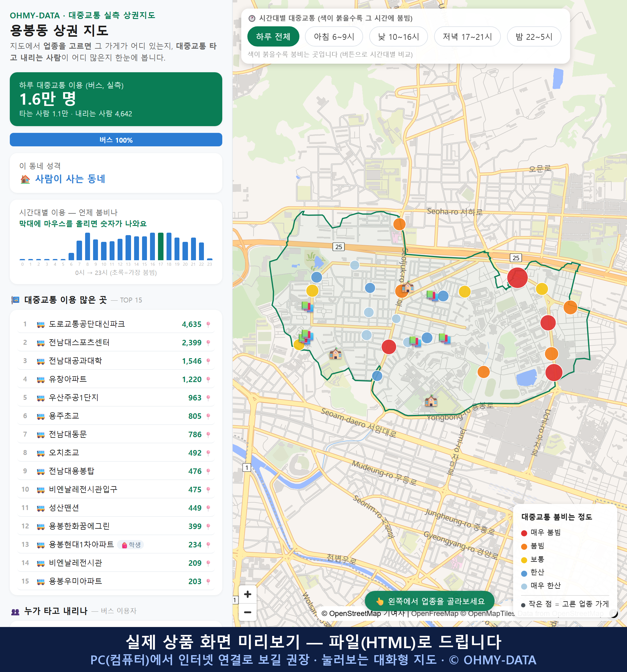
Task: Click bus icon of 전남대용봉탑 row
Action: click(40, 471)
